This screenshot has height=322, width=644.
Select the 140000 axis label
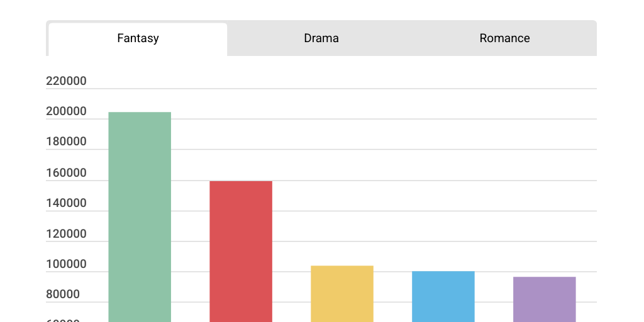(x=66, y=203)
